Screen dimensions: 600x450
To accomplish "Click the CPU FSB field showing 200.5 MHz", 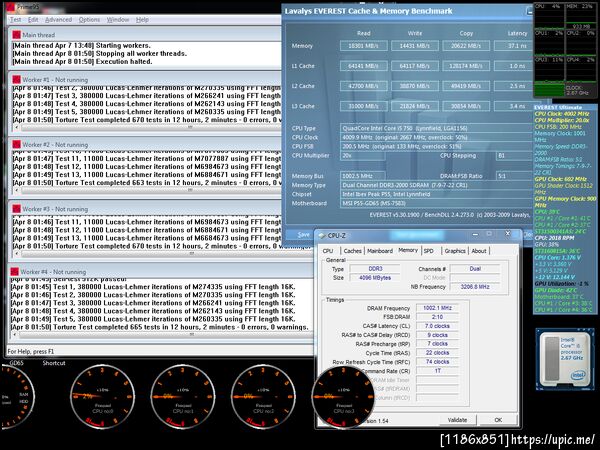I will pyautogui.click(x=436, y=146).
